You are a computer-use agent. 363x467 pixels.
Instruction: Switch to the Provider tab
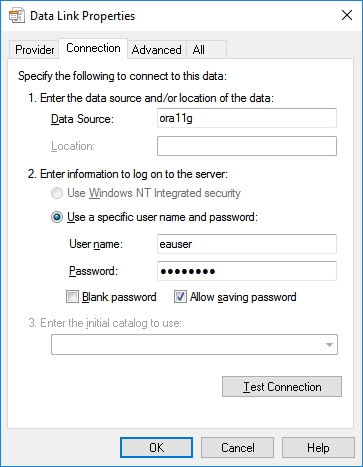click(34, 50)
